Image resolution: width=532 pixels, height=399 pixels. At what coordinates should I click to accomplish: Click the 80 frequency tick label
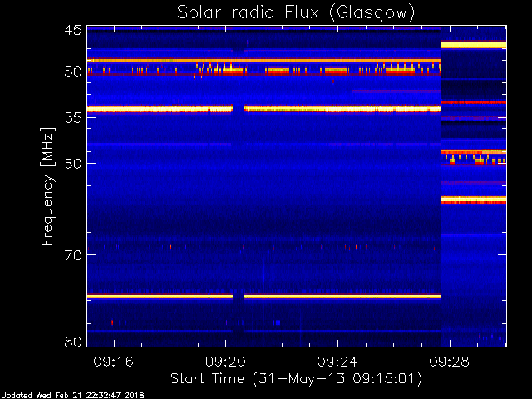(x=73, y=342)
